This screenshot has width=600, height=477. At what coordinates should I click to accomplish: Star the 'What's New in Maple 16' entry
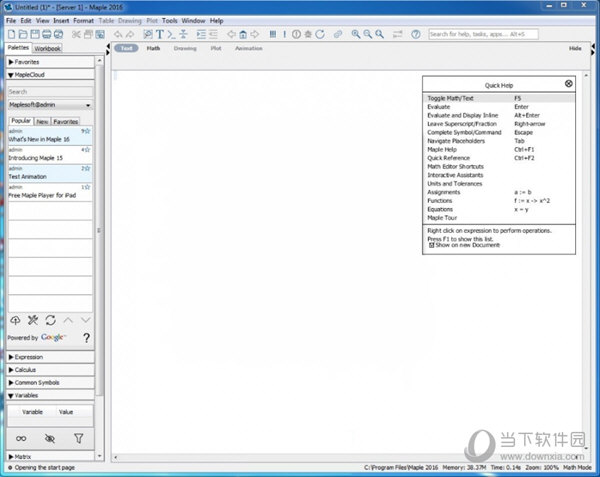(x=87, y=131)
